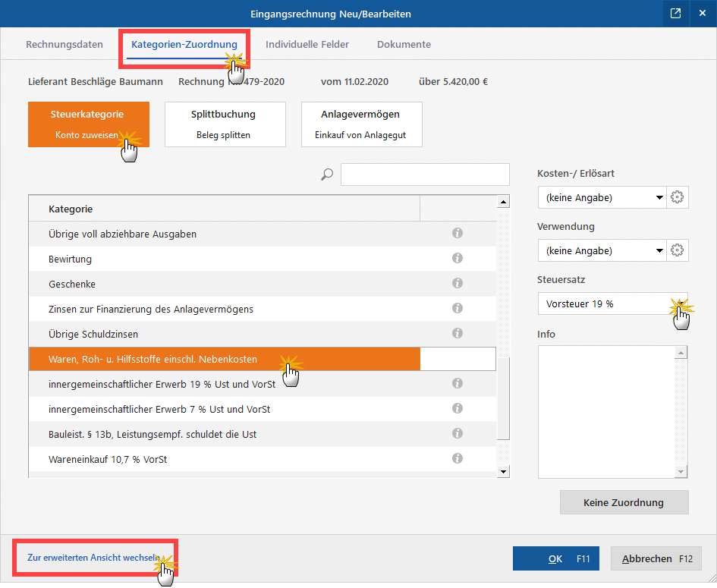The image size is (717, 588).
Task: Click Zur erweiterten Ansicht wechseln link
Action: click(93, 558)
